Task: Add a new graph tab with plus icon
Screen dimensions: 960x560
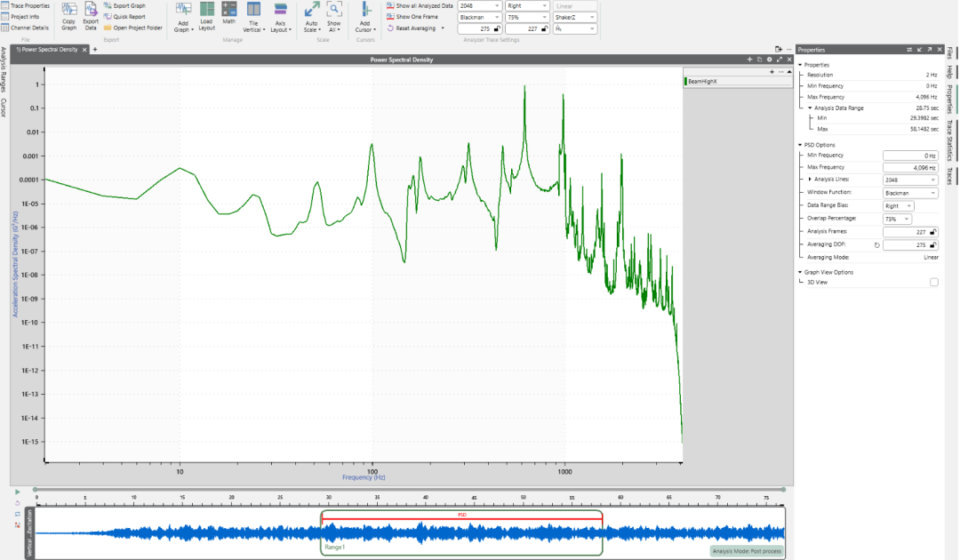Action: 95,50
